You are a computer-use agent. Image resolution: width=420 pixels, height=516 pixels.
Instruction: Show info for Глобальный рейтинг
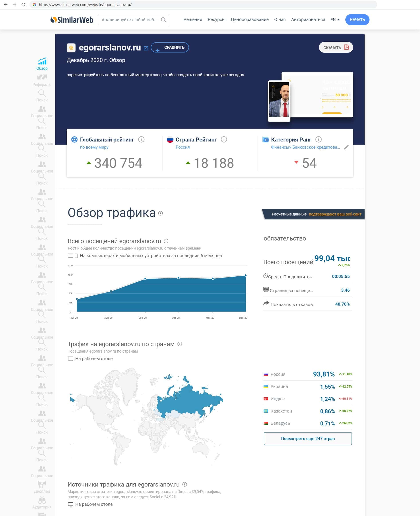pos(141,139)
